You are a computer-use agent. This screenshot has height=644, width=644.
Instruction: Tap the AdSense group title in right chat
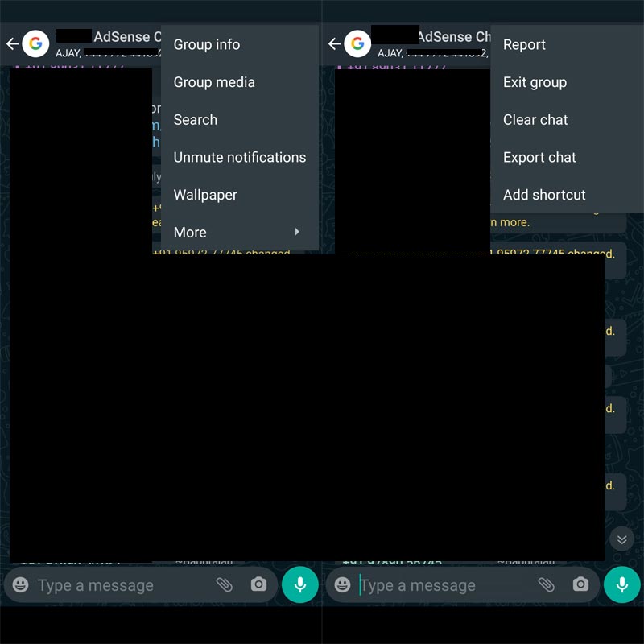455,36
